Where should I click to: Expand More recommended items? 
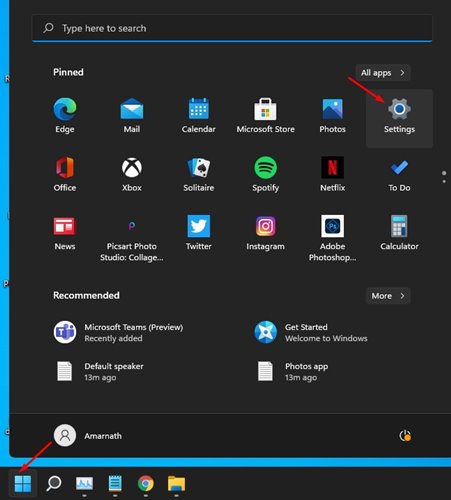[x=388, y=296]
